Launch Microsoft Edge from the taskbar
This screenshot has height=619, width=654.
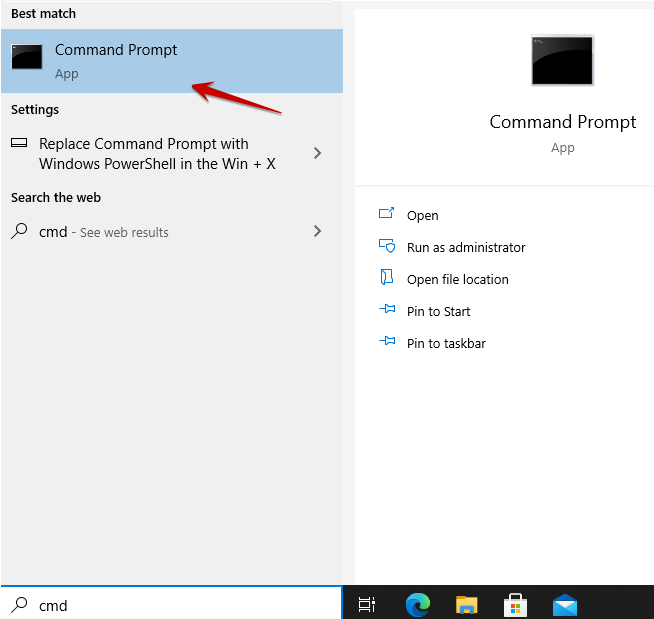point(417,604)
